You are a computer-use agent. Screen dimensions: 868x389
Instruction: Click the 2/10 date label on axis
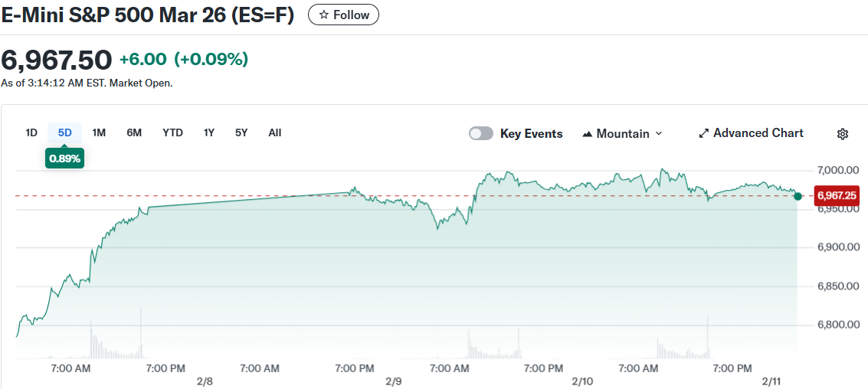coord(582,381)
